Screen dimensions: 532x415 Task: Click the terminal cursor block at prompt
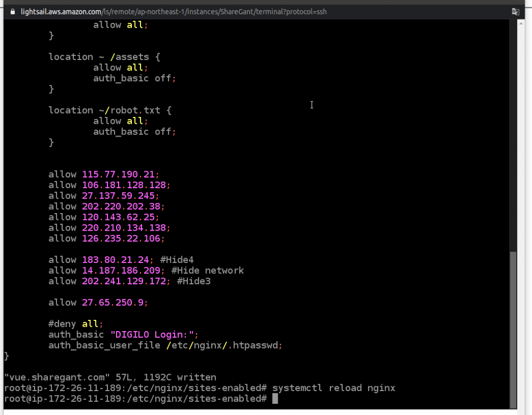[275, 399]
